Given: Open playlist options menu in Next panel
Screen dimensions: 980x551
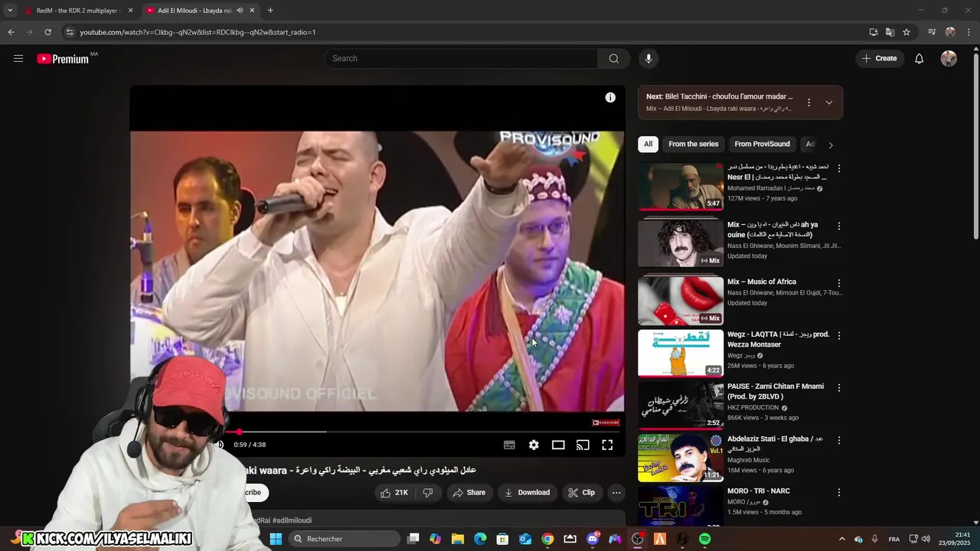Looking at the screenshot, I should click(x=808, y=103).
